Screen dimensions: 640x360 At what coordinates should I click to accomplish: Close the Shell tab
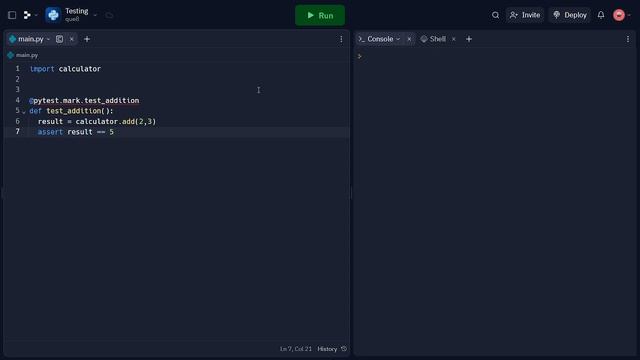coord(453,39)
